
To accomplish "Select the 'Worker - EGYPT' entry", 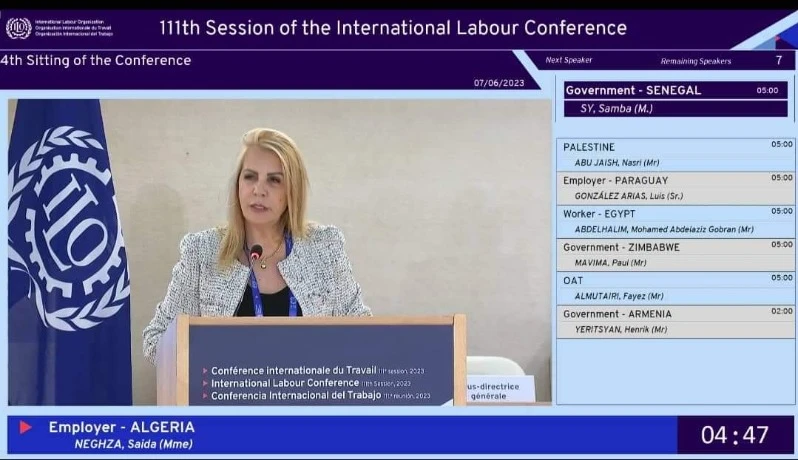I will [675, 221].
